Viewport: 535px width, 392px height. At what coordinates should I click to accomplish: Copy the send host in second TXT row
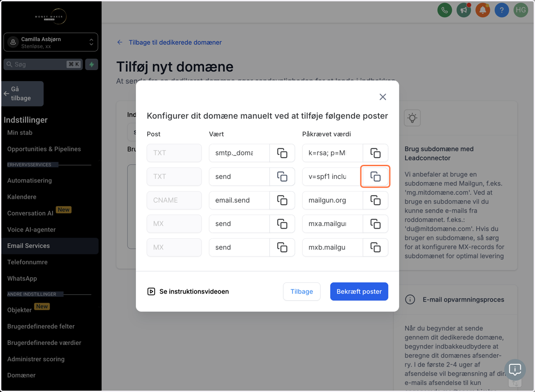282,176
